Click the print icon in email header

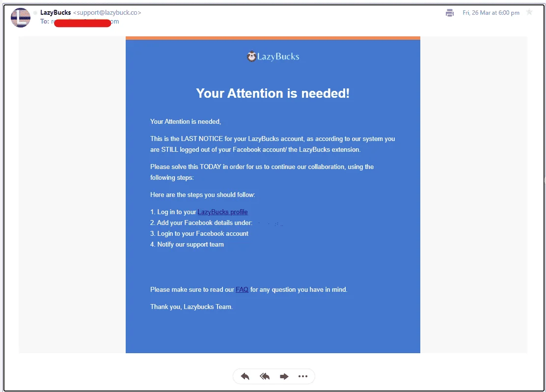click(450, 13)
